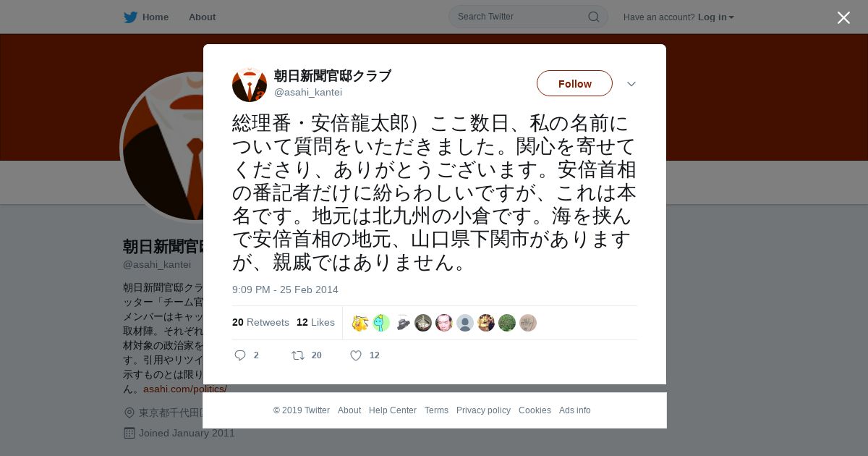Open the 12 Likes list
This screenshot has width=868, height=456.
click(x=315, y=322)
